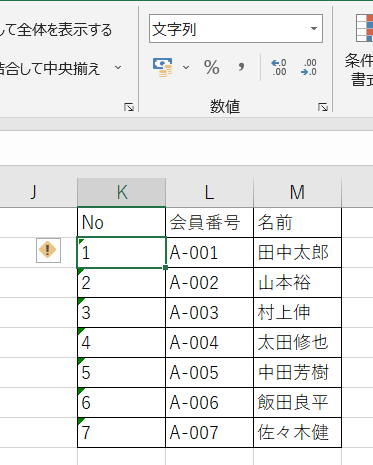
Task: Click the error warning icon beside cell K2
Action: [48, 250]
